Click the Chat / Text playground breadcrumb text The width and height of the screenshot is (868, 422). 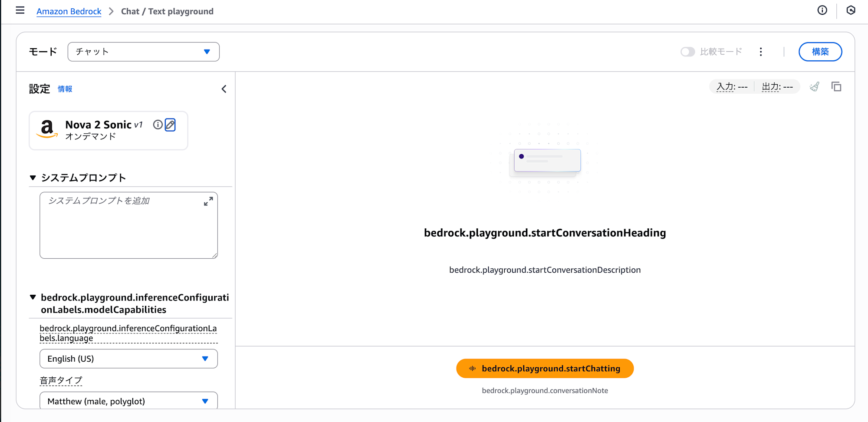(167, 11)
